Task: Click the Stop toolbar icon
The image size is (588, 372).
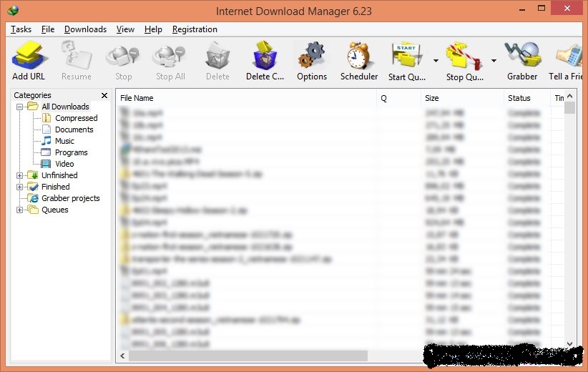Action: (x=123, y=56)
